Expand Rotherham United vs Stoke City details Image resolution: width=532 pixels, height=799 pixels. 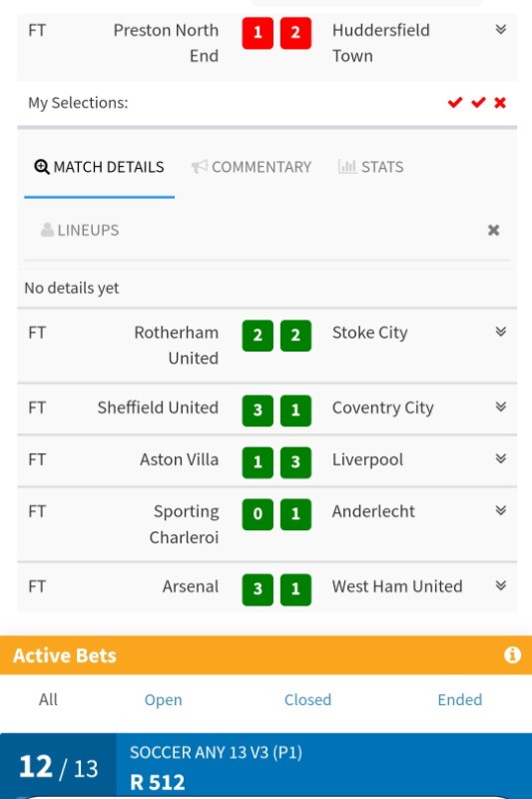coord(501,332)
